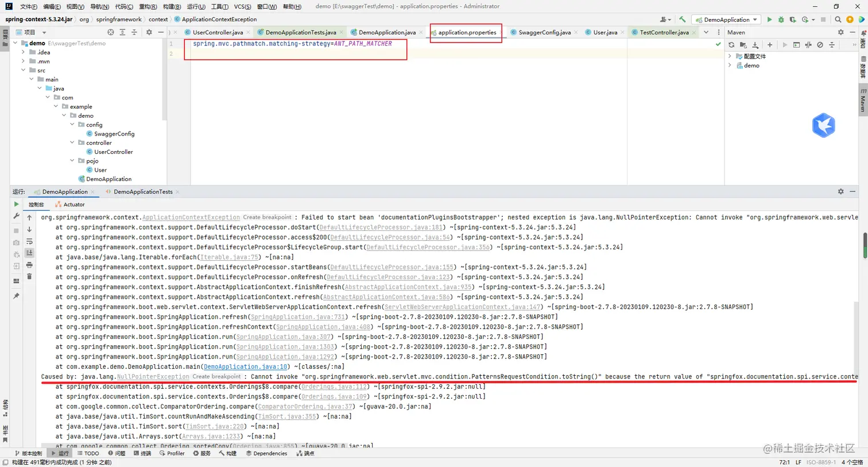Print console output
The width and height of the screenshot is (868, 467).
(29, 265)
